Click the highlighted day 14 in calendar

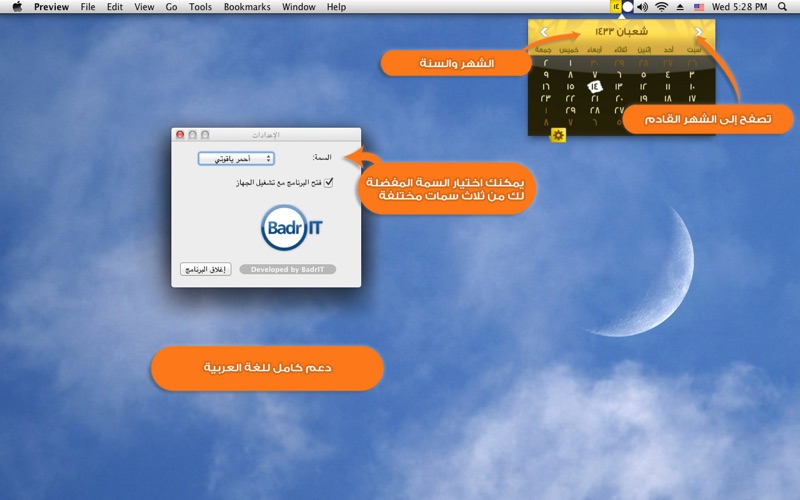click(594, 87)
